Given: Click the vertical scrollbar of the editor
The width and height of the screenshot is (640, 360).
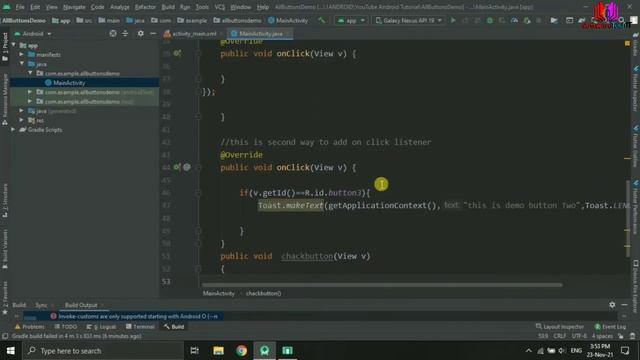Looking at the screenshot, I should coord(627,218).
